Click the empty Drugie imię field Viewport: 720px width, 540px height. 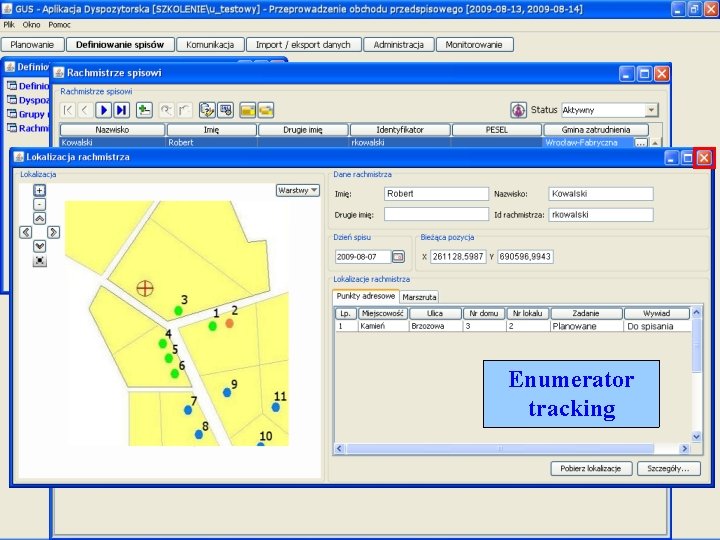(x=436, y=214)
